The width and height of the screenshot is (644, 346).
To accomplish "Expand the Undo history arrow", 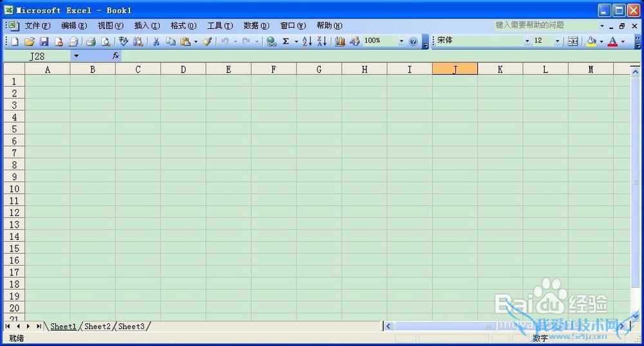I will tap(235, 41).
